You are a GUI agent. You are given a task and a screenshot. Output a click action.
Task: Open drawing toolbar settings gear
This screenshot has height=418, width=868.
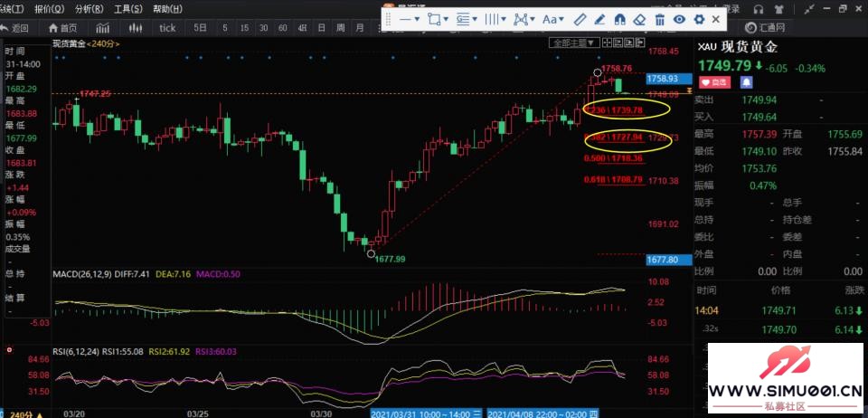pos(698,19)
